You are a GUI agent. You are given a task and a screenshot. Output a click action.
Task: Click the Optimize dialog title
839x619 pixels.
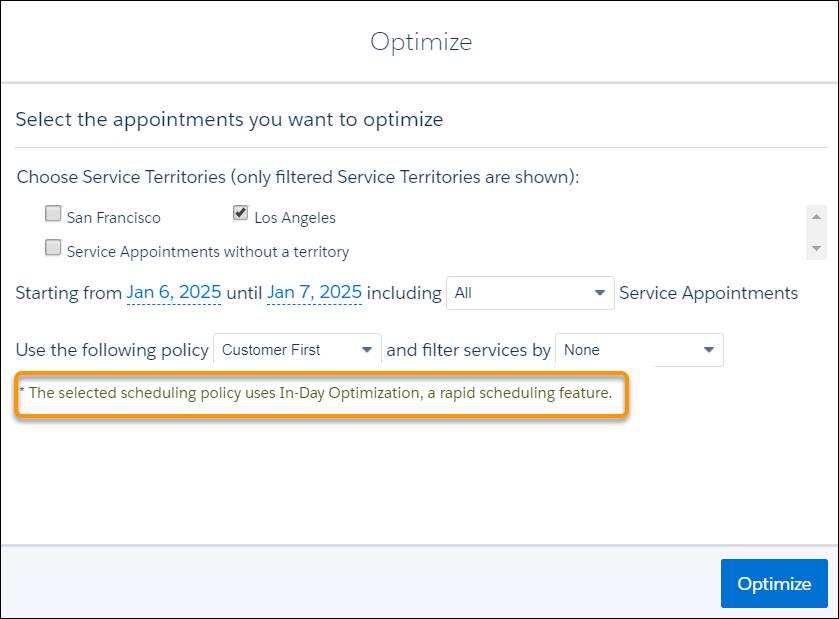(419, 41)
